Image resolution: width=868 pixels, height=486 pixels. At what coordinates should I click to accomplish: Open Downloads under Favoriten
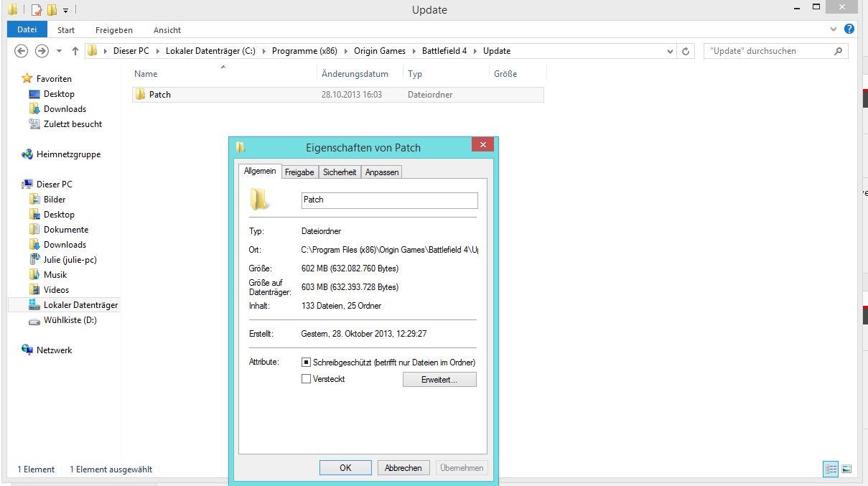point(65,109)
